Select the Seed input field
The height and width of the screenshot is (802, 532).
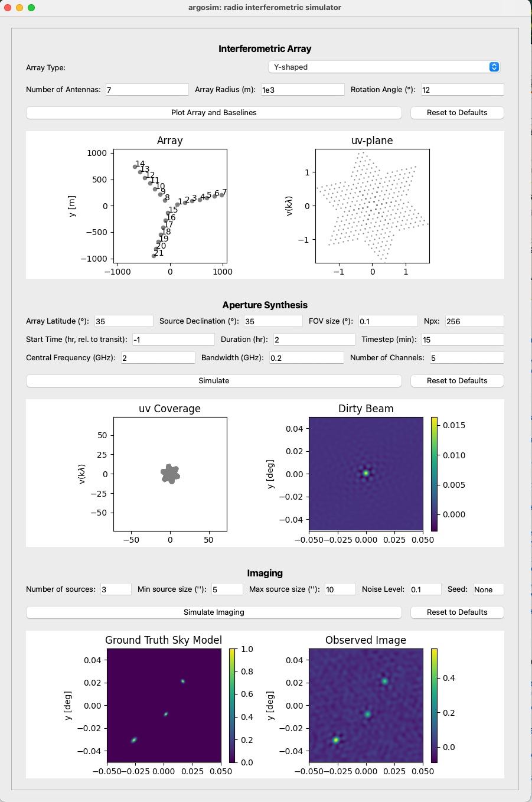[488, 589]
